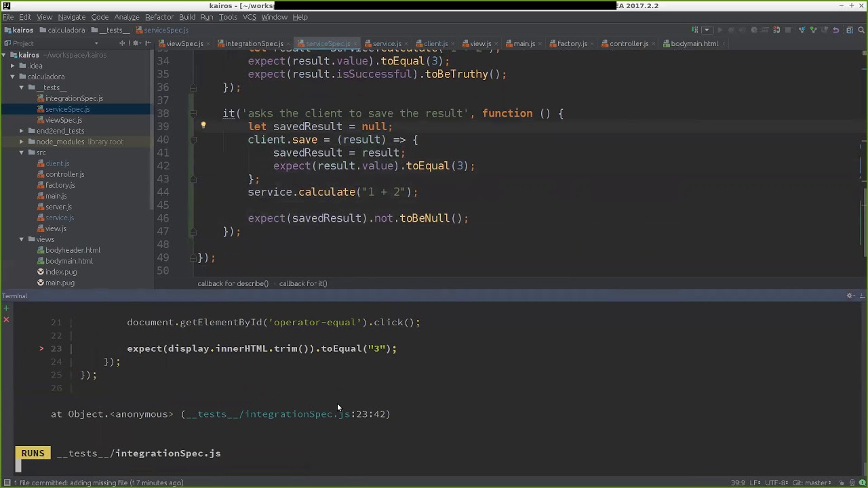The height and width of the screenshot is (488, 868).
Task: Collapse the code fold marker at line 38
Action: point(193,114)
